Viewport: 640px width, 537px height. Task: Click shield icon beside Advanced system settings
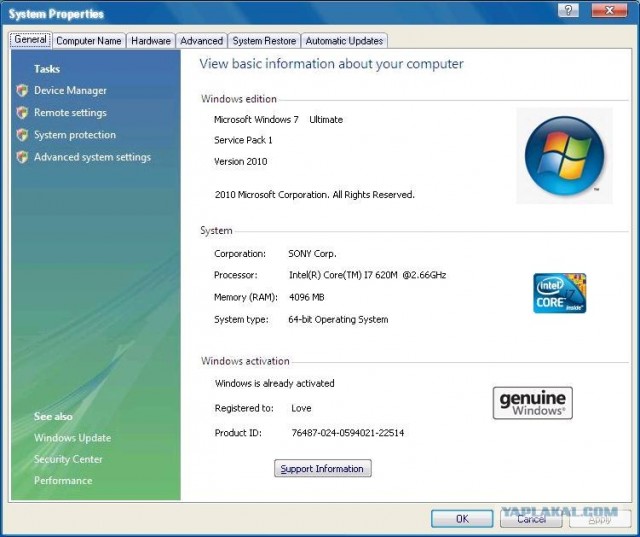[22, 157]
